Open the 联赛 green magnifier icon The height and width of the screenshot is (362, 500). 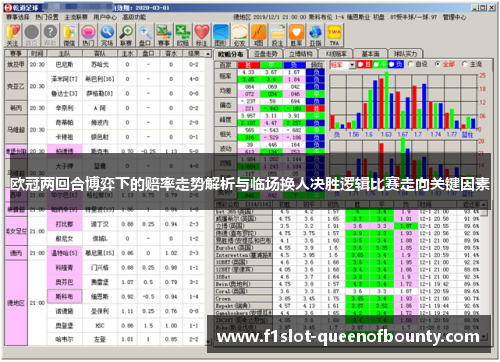click(x=126, y=35)
